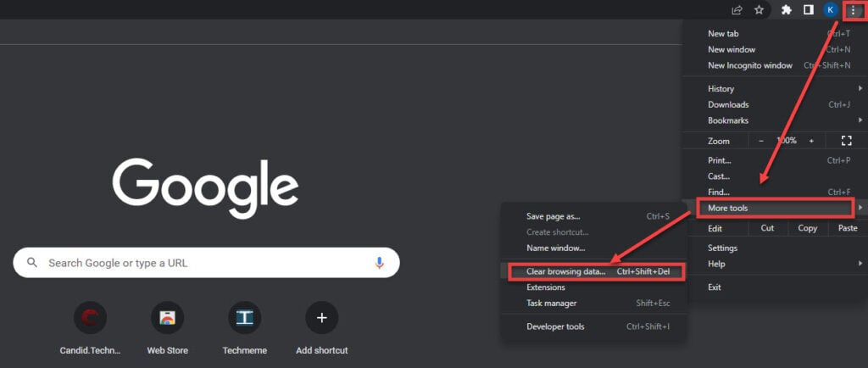Focus the Search Google or type a URL box
This screenshot has width=868, height=368.
[x=206, y=263]
